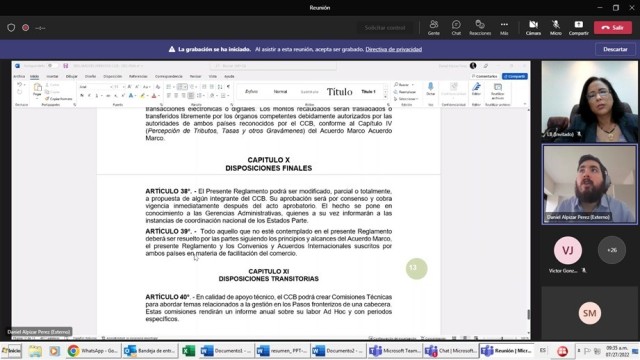The width and height of the screenshot is (640, 360).
Task: Expand the styles gallery arrow
Action: point(385,98)
